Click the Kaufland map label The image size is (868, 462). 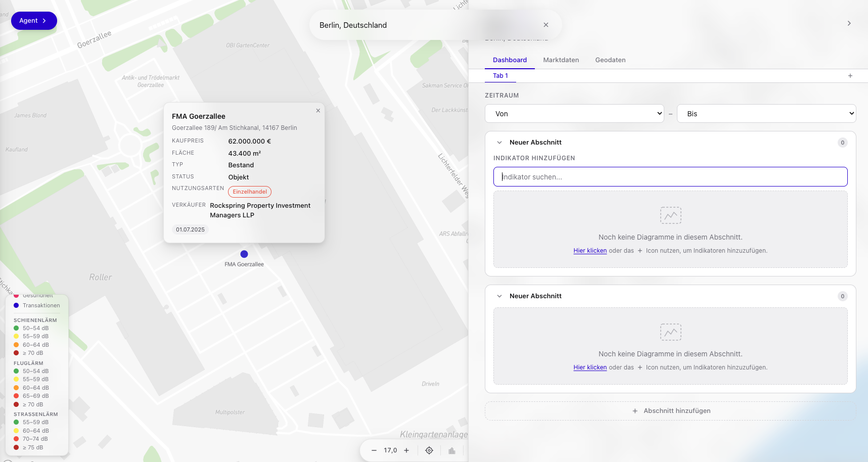coord(17,150)
